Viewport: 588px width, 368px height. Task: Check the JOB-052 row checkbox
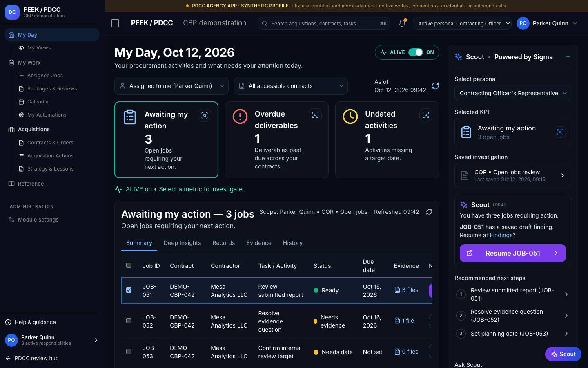coord(129,321)
